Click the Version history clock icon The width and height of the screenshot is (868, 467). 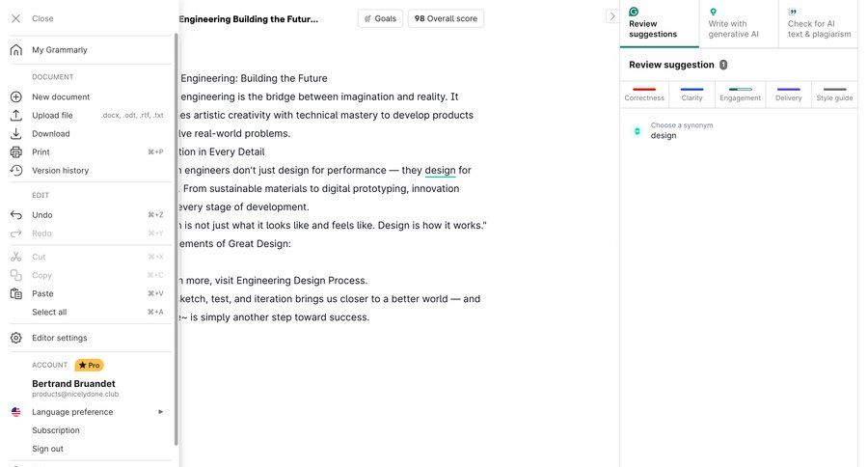coord(16,170)
